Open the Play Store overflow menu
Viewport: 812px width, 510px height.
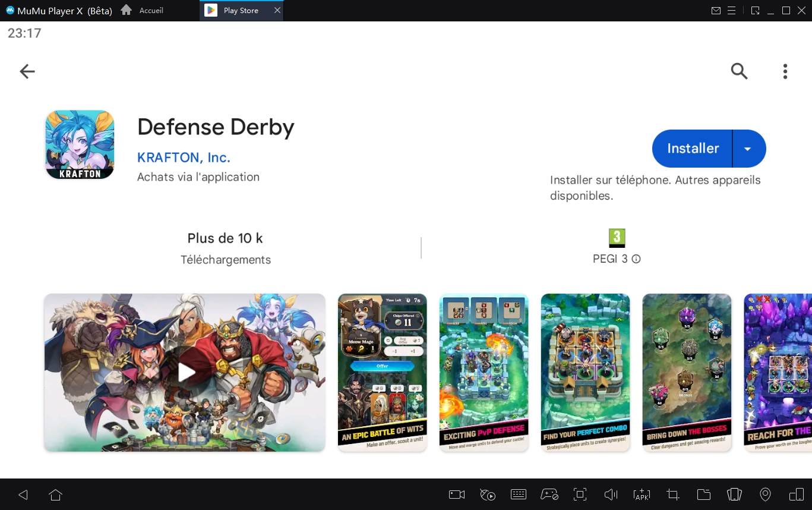(x=785, y=71)
